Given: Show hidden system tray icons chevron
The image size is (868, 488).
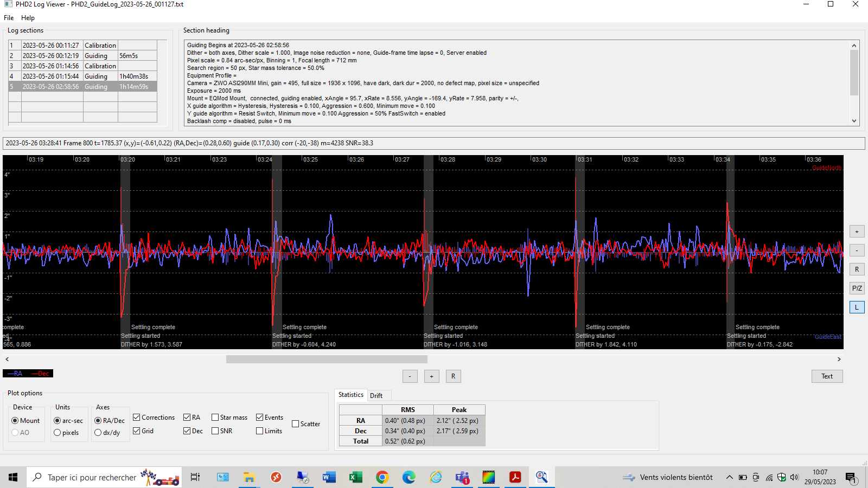Looking at the screenshot, I should [729, 477].
